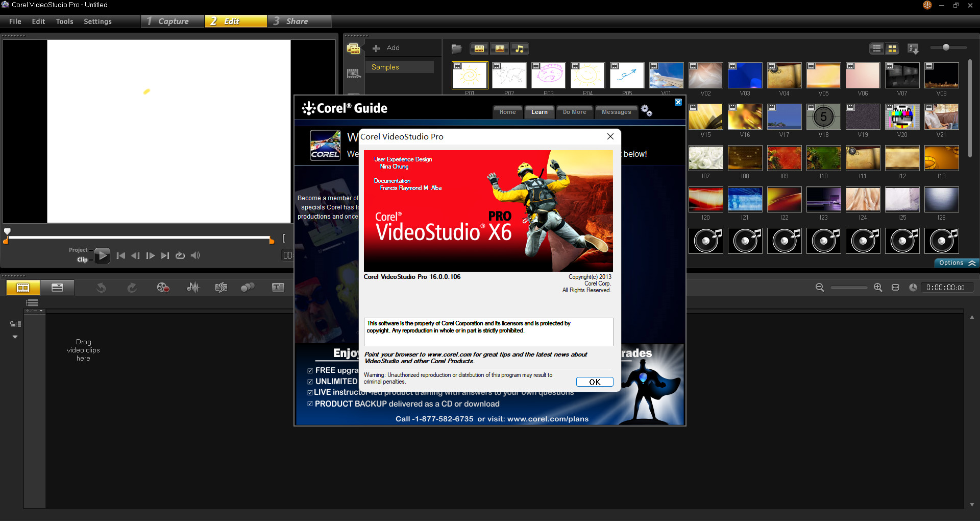Screen dimensions: 980x521
Task: Expand the library Options panel
Action: (957, 263)
